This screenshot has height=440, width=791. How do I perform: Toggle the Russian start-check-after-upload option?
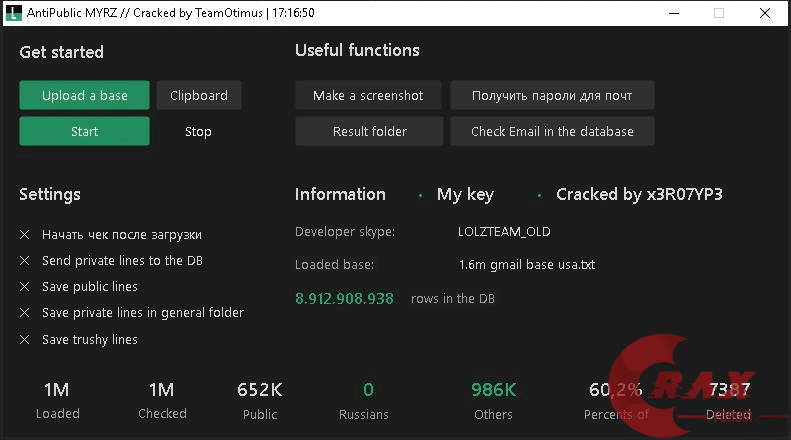tap(25, 235)
